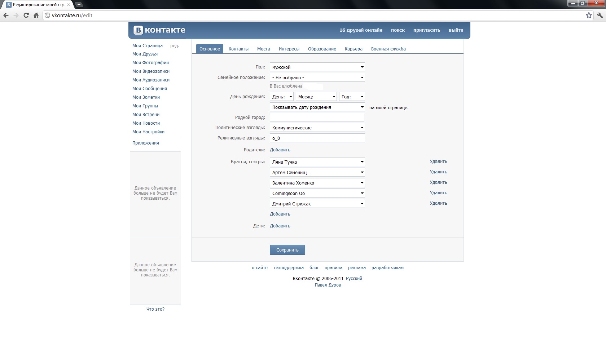The width and height of the screenshot is (606, 364).
Task: Open Мои Сообщения in sidebar
Action: pyautogui.click(x=149, y=89)
